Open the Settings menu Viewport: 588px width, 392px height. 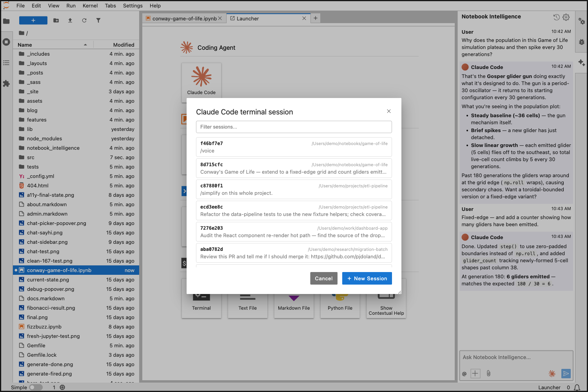[x=133, y=5]
